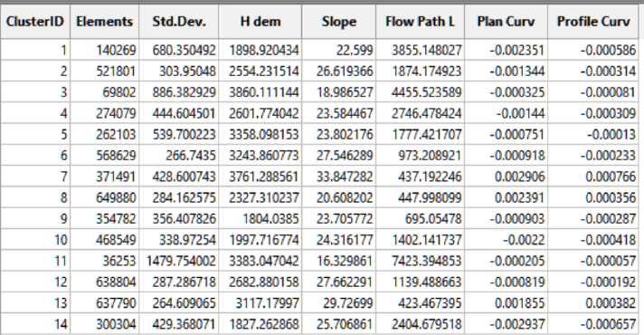Select Std.Dev. value 266.7435
The height and width of the screenshot is (335, 644).
click(179, 156)
